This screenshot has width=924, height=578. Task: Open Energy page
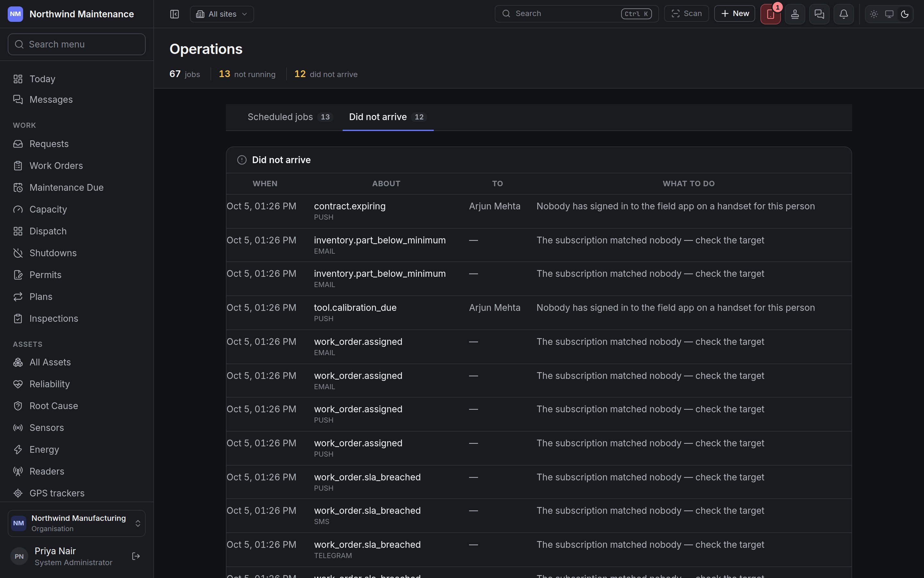click(77, 450)
